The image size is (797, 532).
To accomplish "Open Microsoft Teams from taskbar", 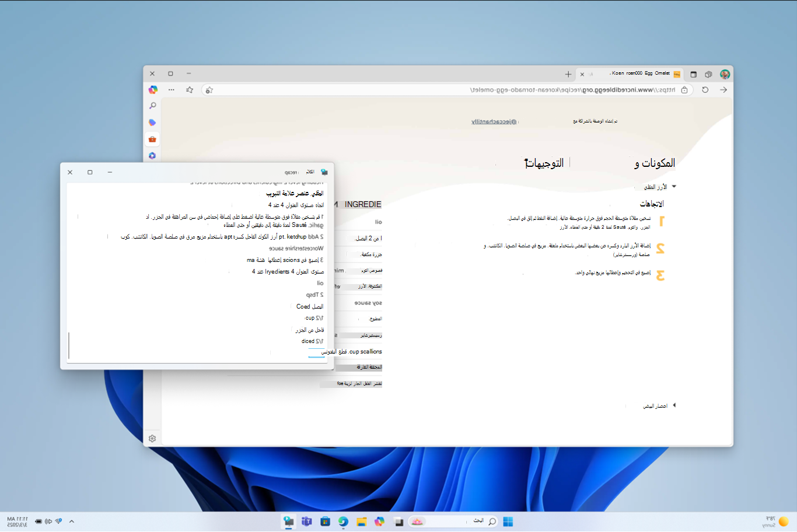I will tap(306, 521).
